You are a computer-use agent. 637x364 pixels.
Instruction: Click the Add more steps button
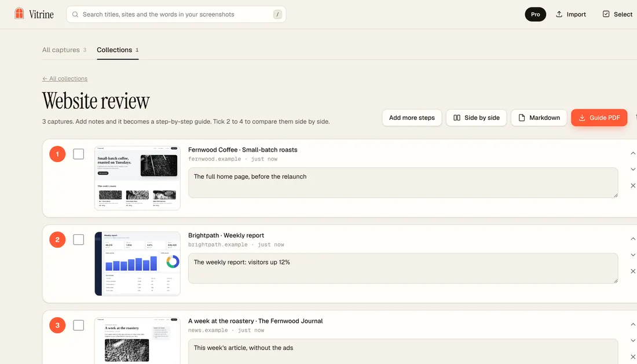412,117
